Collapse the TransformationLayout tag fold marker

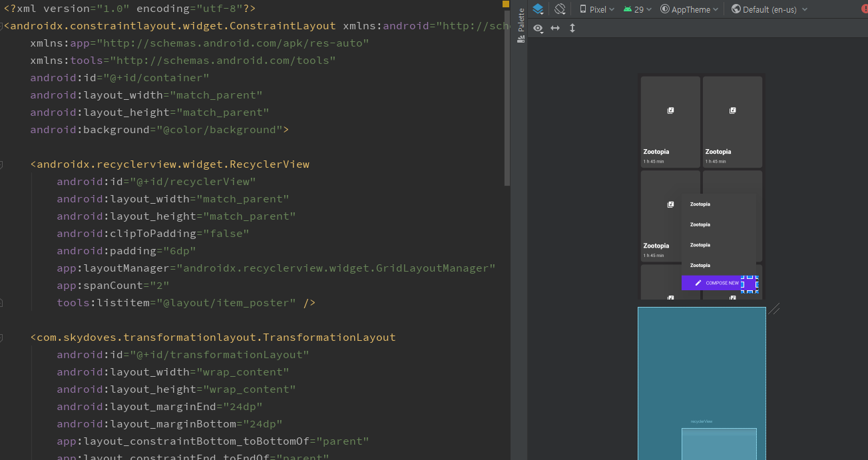1,338
